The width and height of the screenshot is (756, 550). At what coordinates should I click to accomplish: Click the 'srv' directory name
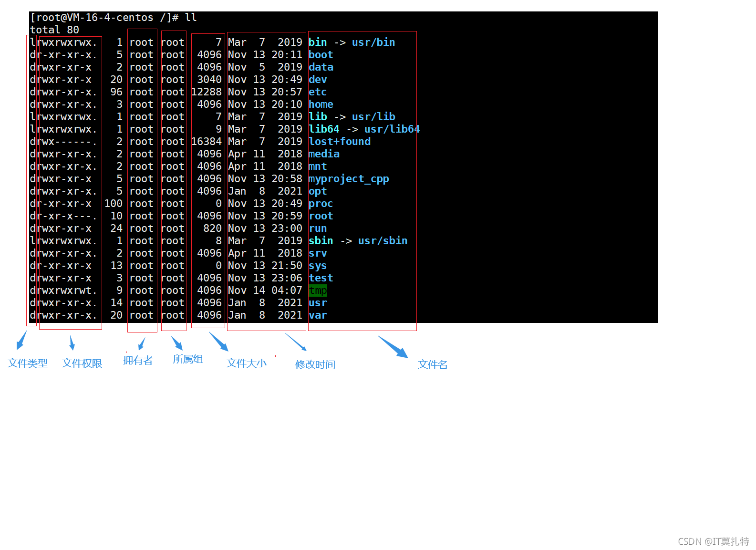click(318, 253)
